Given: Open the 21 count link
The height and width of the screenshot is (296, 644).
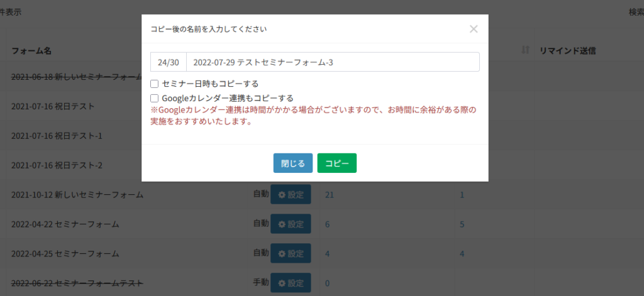Looking at the screenshot, I should [x=329, y=195].
